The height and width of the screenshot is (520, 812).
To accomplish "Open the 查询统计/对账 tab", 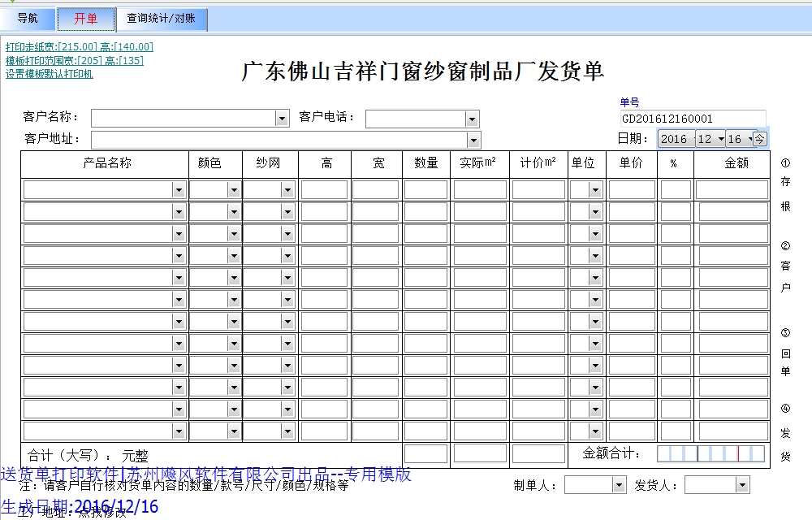I will tap(161, 19).
